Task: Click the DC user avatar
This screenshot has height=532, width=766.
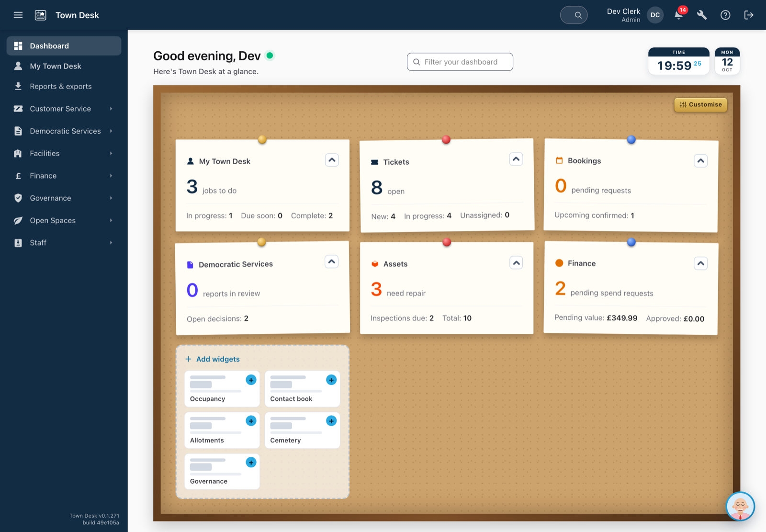Action: (655, 15)
